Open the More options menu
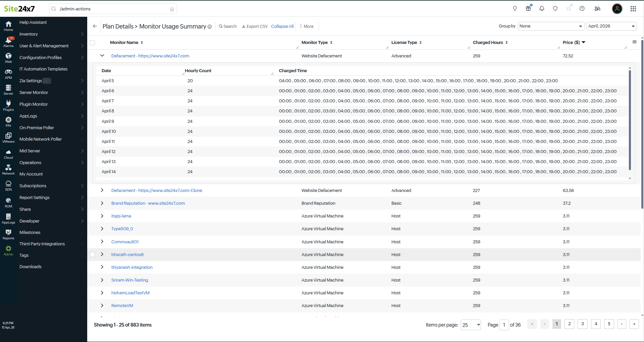This screenshot has width=644, height=342. point(307,27)
